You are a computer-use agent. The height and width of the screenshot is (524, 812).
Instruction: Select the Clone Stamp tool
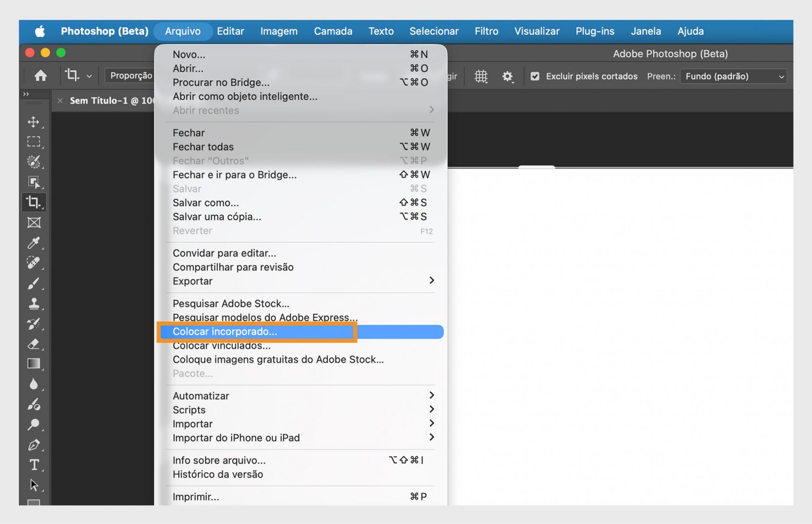coord(34,303)
